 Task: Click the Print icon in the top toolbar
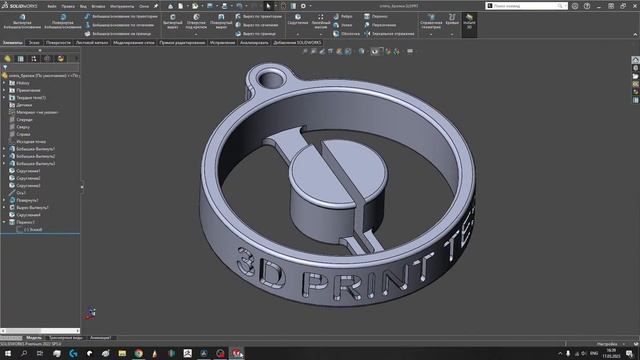224,6
